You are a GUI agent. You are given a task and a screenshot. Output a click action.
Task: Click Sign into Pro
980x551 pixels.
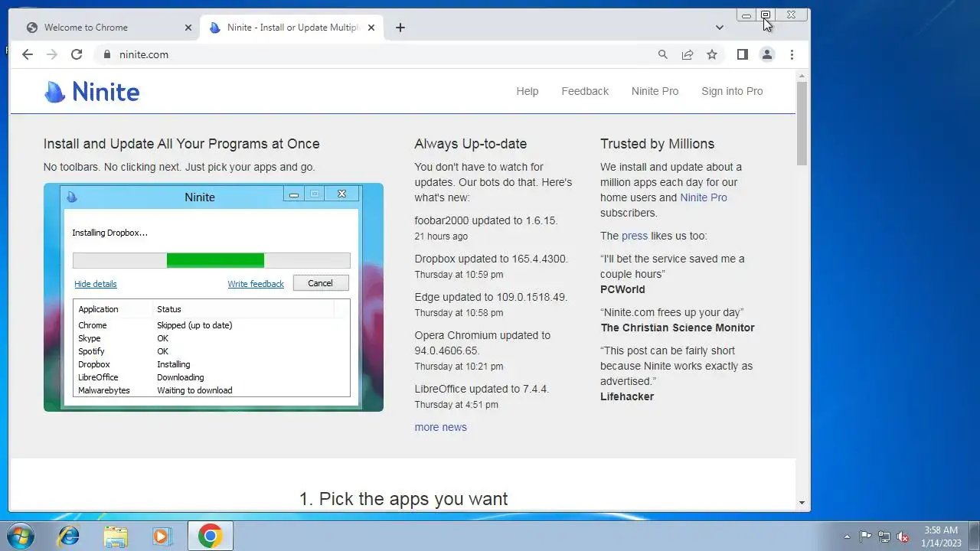click(732, 91)
